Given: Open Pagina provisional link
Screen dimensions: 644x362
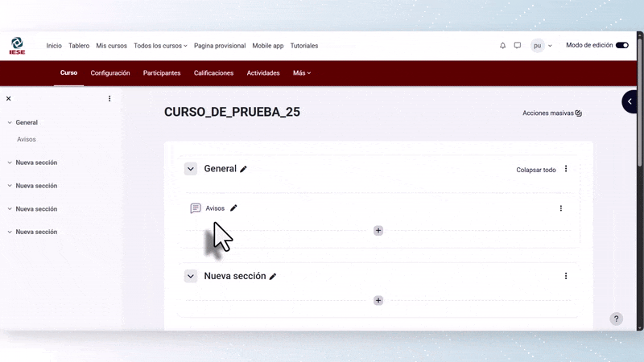Looking at the screenshot, I should pos(220,46).
